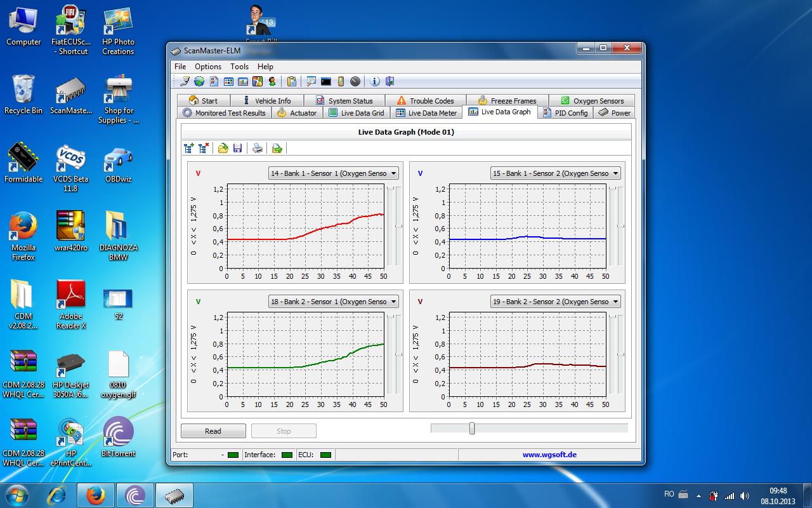Viewport: 812px width, 508px height.
Task: Open the OBDwiz desktop shortcut
Action: pos(118,164)
